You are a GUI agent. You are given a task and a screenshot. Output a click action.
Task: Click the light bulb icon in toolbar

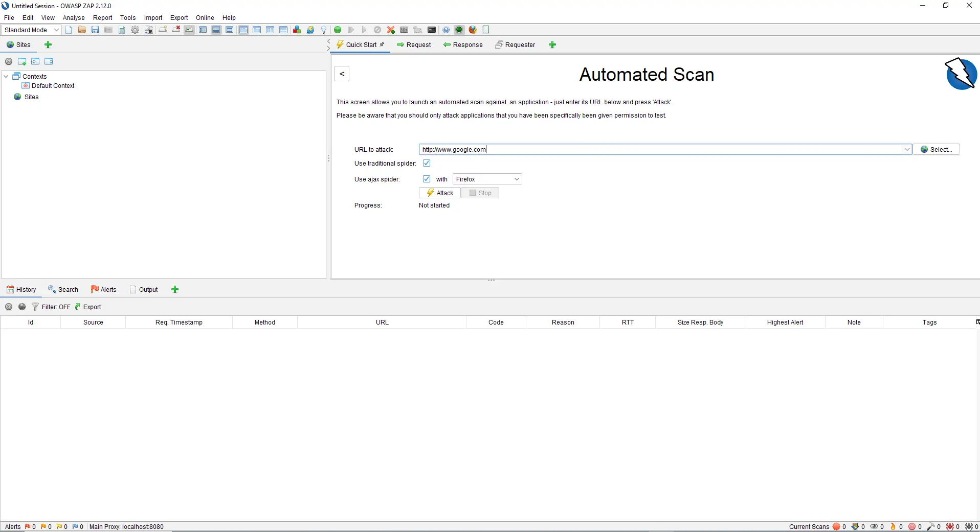(x=324, y=30)
